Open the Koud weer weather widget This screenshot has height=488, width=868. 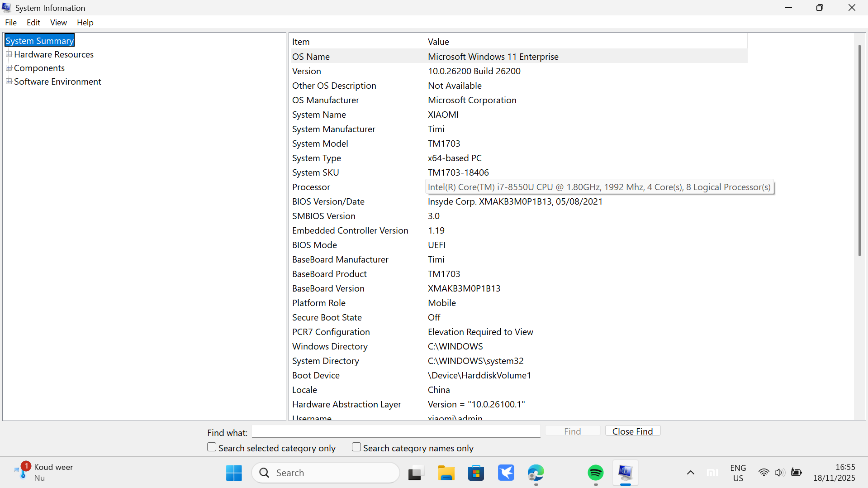44,473
